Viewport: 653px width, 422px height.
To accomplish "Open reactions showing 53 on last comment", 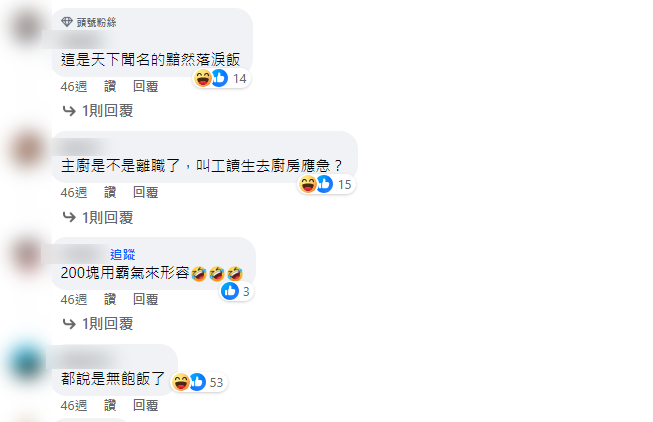I will point(199,382).
